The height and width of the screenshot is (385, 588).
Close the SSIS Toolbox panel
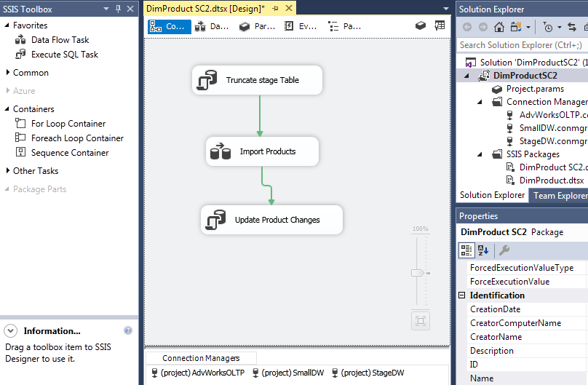(x=130, y=9)
